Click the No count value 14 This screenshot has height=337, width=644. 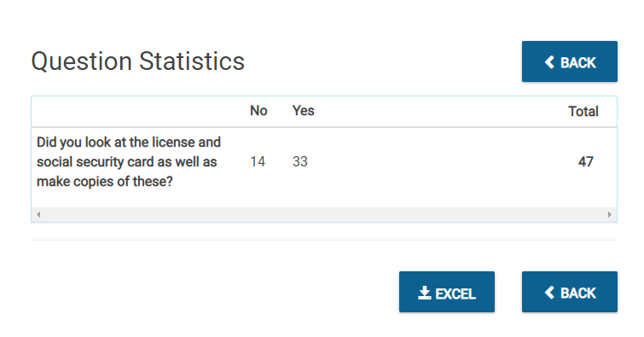258,161
